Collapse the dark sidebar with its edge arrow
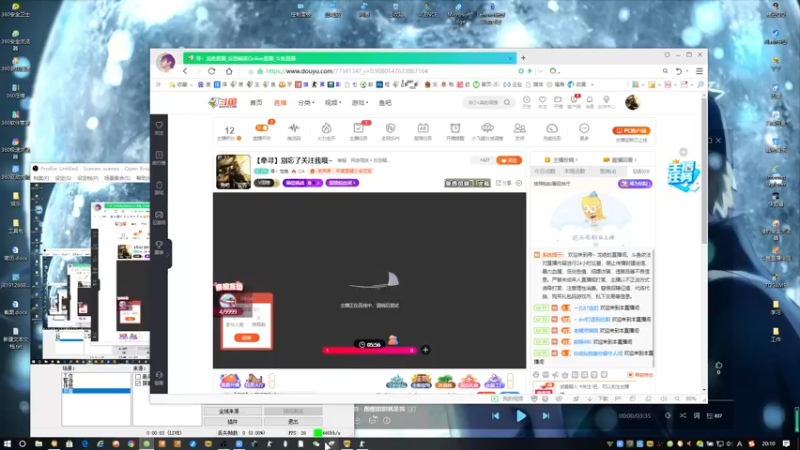 [x=168, y=254]
